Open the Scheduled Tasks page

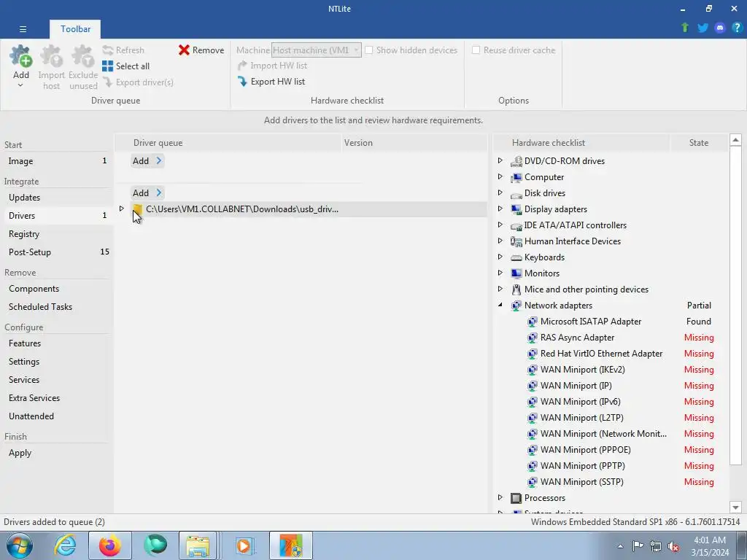57,307
